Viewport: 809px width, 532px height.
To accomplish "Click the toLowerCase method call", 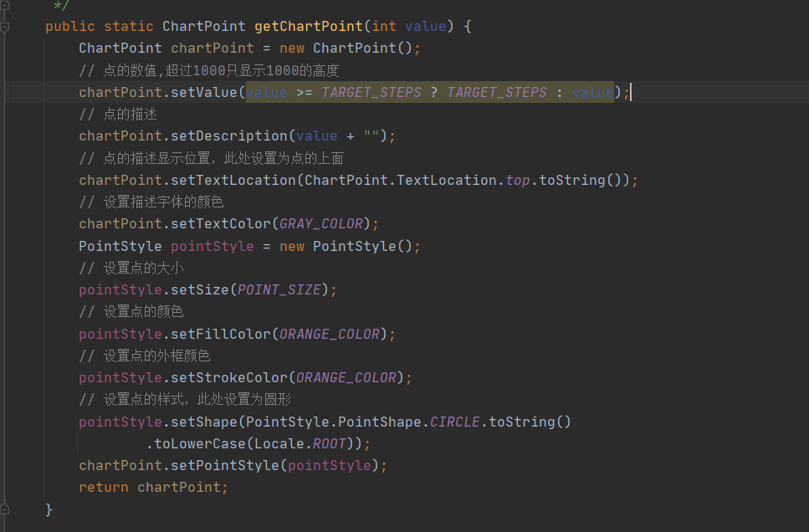I will click(x=200, y=444).
